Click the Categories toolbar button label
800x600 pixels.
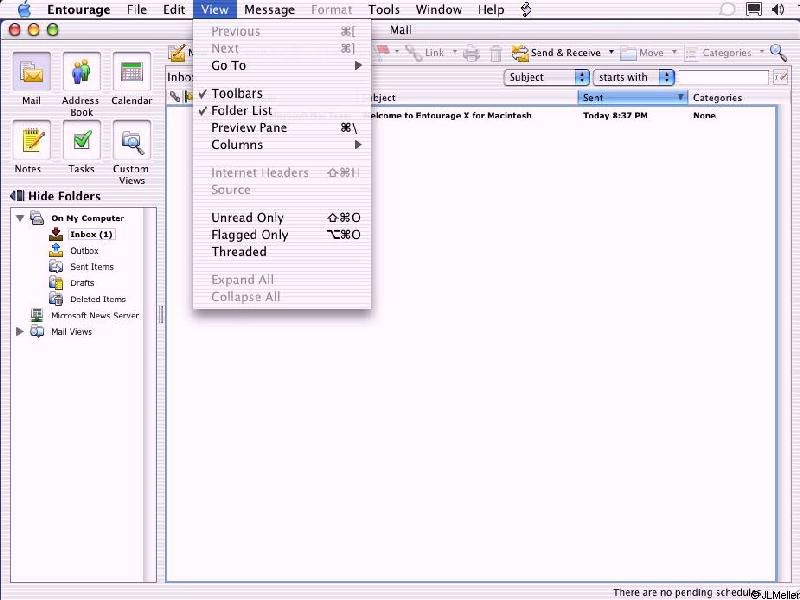click(727, 53)
